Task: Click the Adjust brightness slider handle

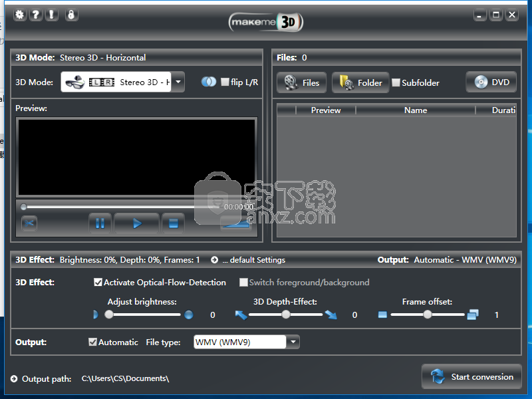Action: tap(109, 315)
